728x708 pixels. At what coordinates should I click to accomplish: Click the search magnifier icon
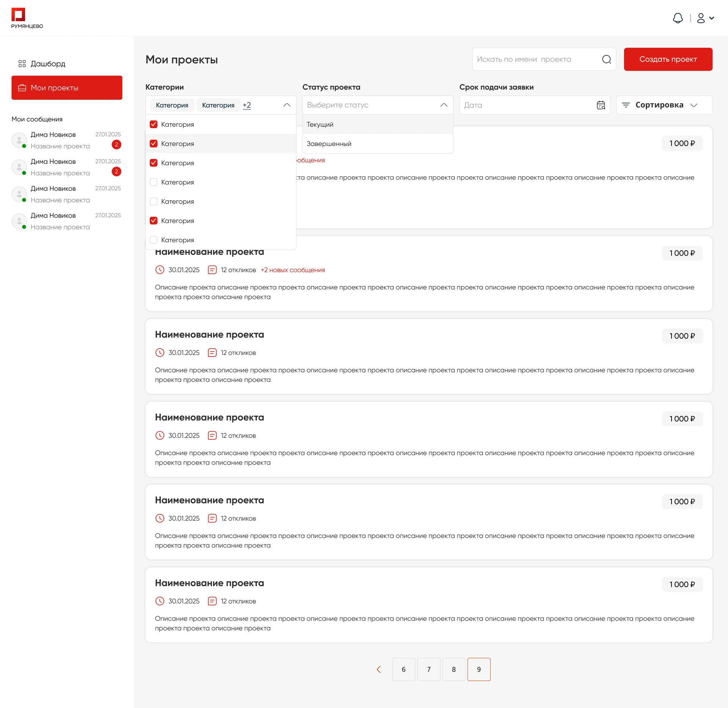point(606,59)
